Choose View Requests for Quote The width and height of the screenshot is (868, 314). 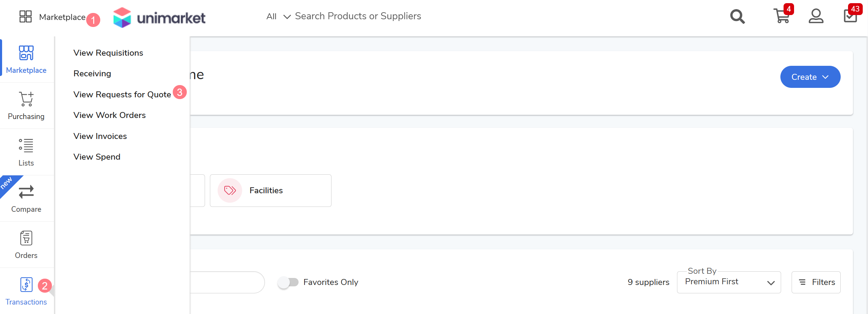(122, 95)
